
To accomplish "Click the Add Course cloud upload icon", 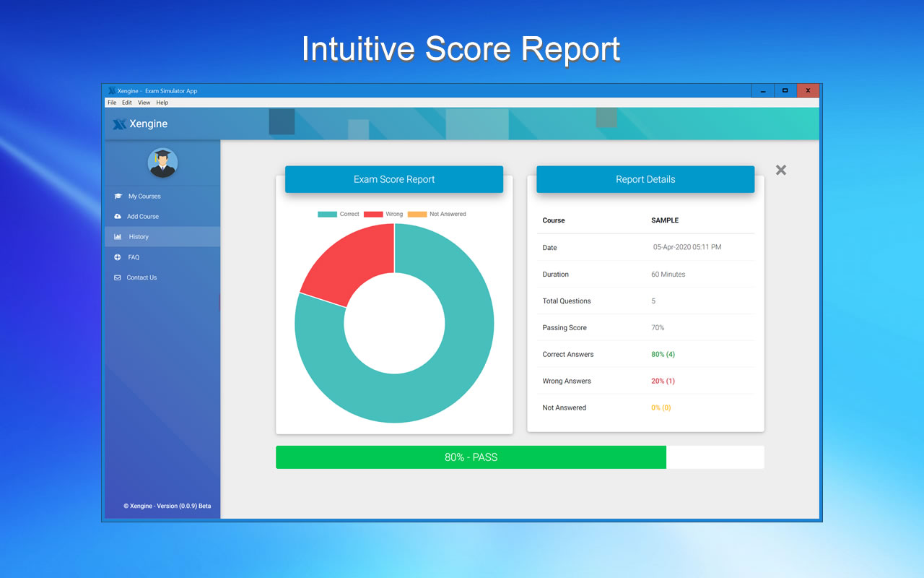I will [x=117, y=216].
